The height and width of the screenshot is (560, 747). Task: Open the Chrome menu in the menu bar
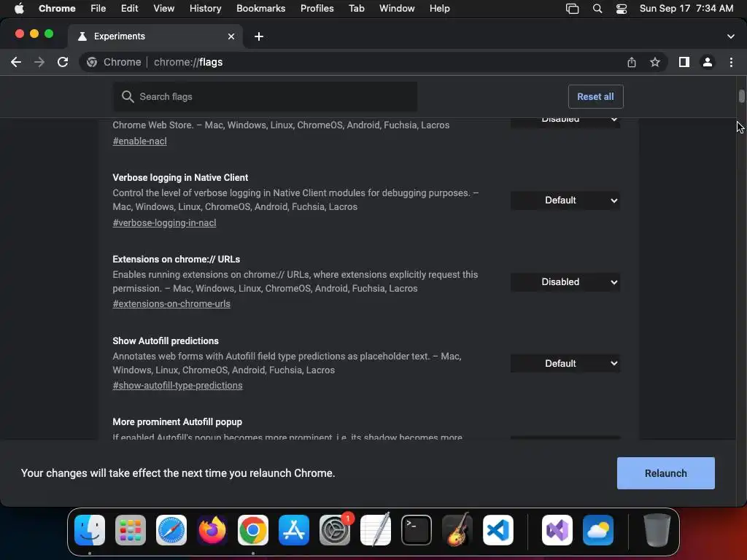pos(57,9)
